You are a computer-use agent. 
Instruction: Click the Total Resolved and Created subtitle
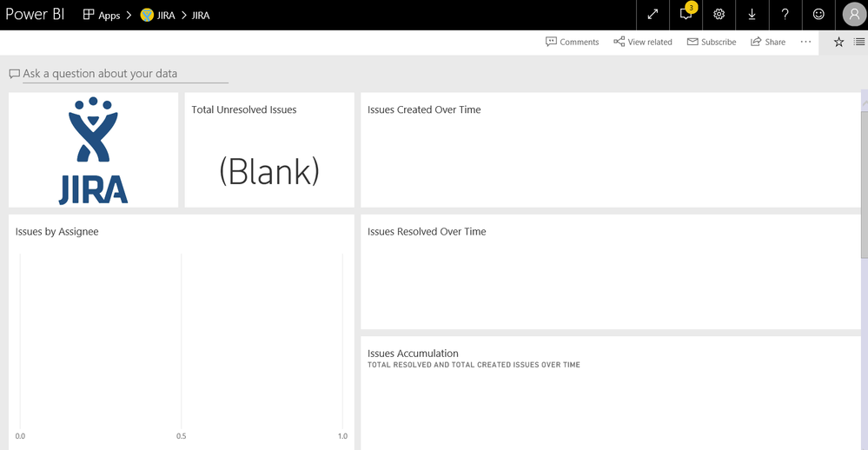pos(474,365)
